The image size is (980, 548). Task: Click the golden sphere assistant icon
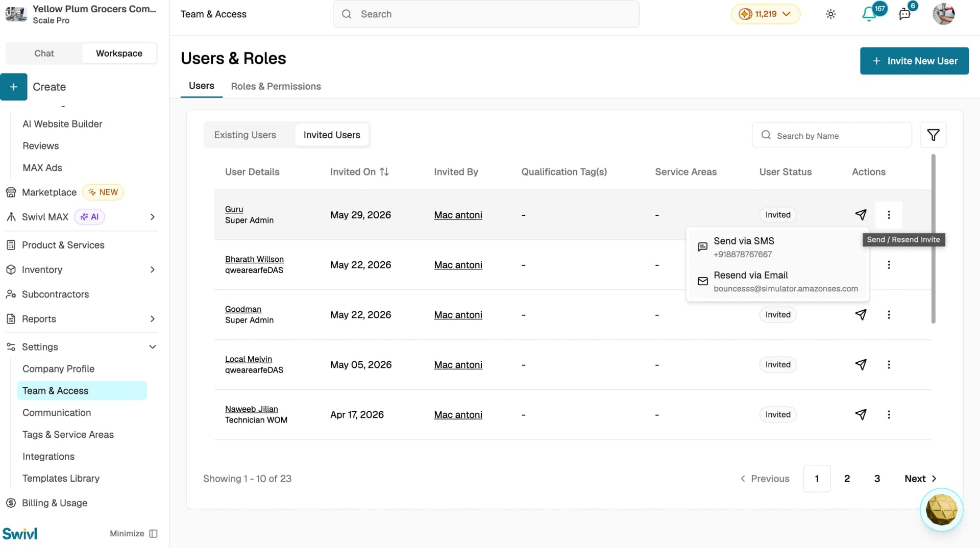tap(941, 510)
